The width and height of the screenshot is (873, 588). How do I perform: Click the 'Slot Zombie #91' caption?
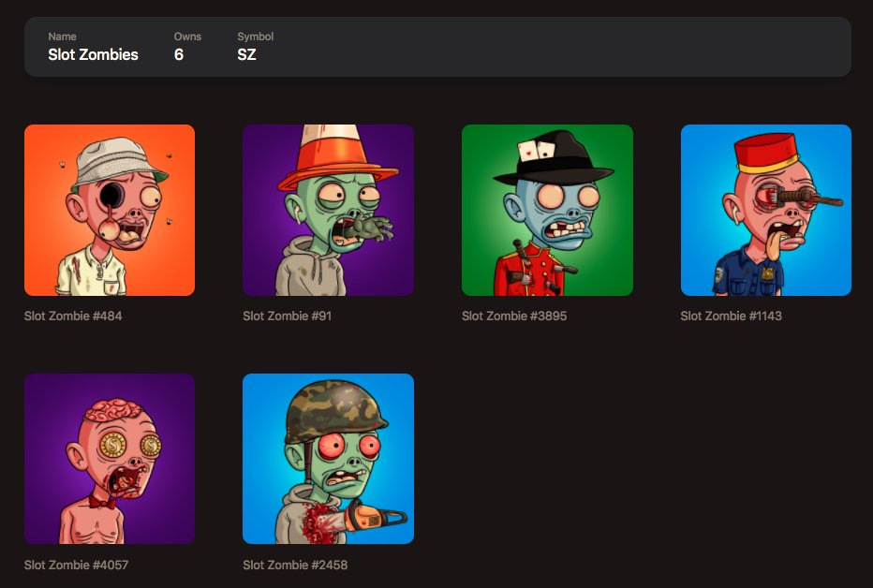click(x=288, y=316)
